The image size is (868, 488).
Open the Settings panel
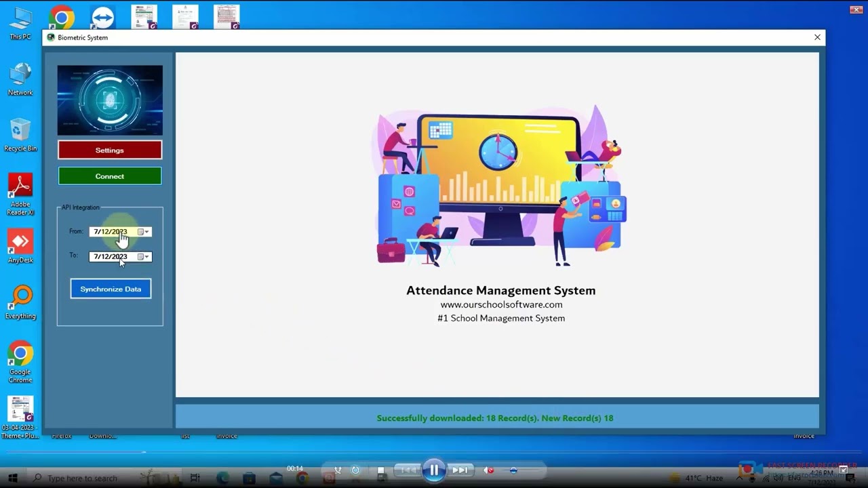click(110, 150)
